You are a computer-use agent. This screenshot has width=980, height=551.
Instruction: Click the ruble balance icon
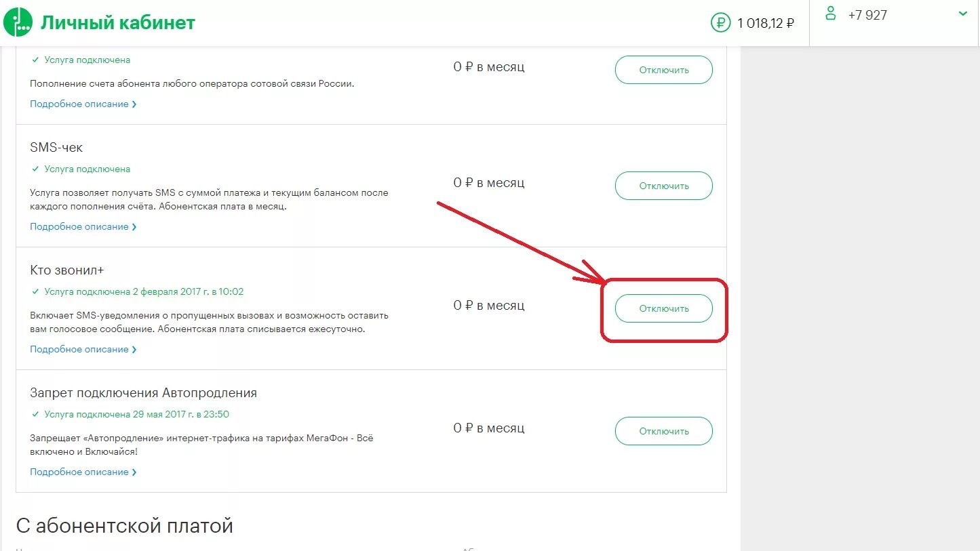point(720,23)
